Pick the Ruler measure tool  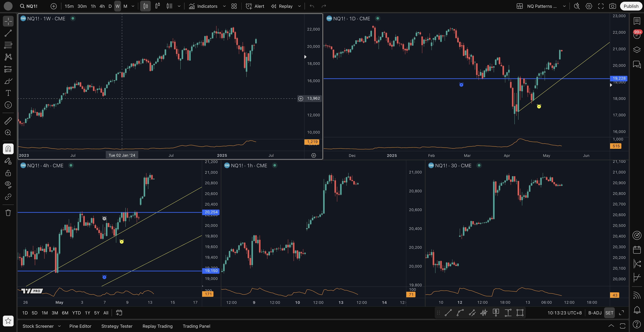click(8, 121)
